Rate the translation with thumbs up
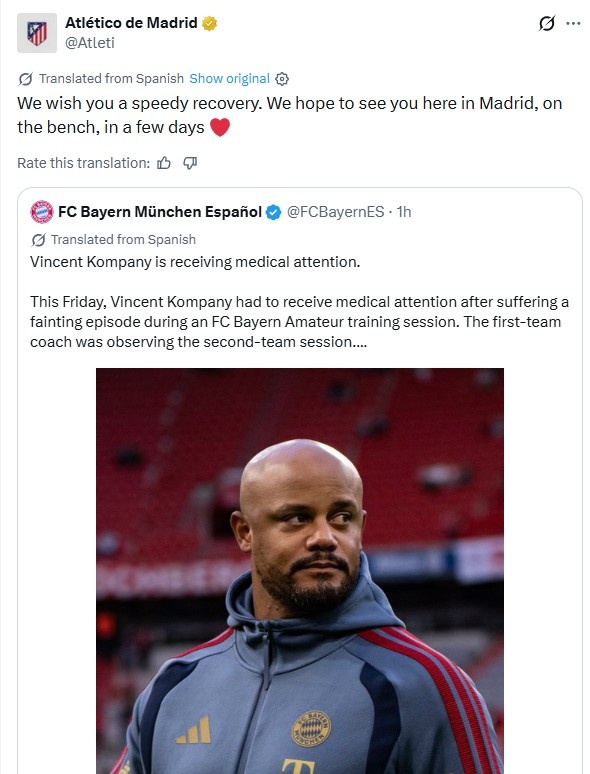Viewport: 590px width, 774px height. click(x=164, y=163)
